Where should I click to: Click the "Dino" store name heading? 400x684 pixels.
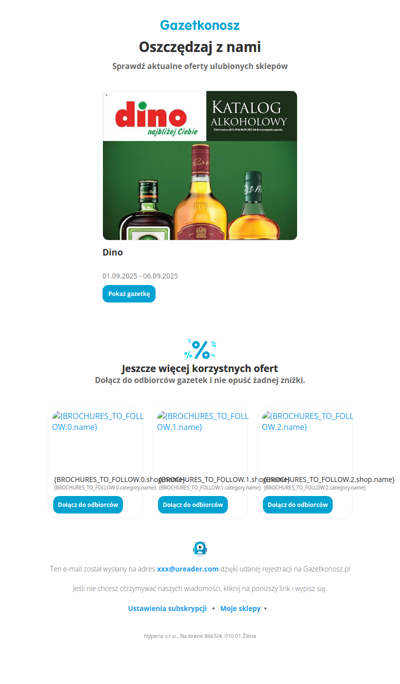click(x=113, y=252)
